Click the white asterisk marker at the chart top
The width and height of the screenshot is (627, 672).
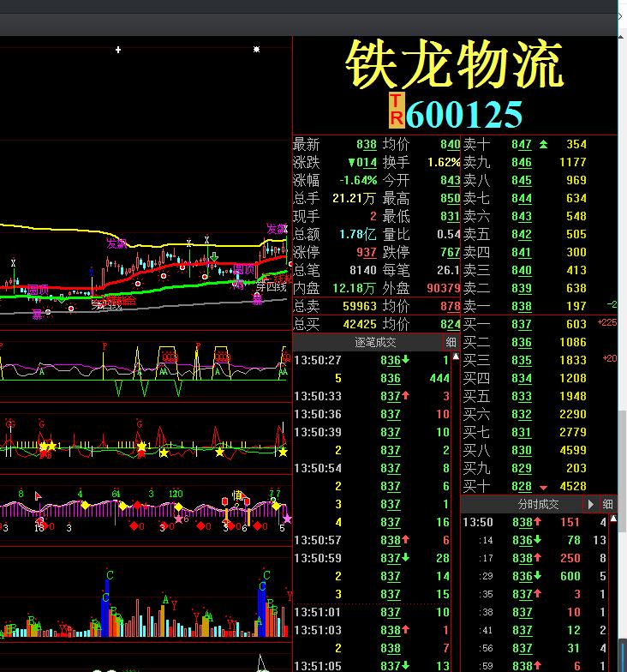(257, 50)
